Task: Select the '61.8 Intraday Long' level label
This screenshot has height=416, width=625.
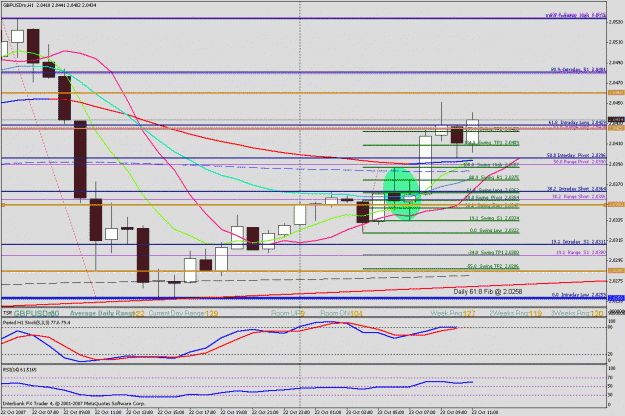Action: click(x=577, y=122)
